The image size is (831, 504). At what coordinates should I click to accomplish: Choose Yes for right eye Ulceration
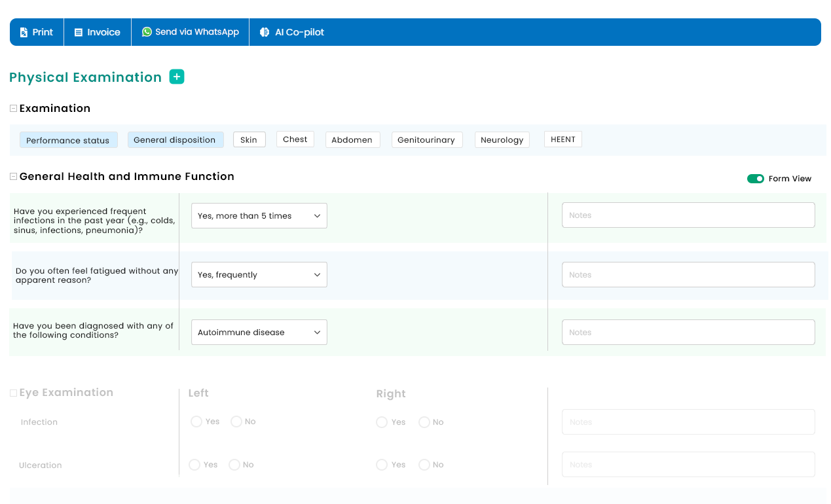[x=382, y=465]
